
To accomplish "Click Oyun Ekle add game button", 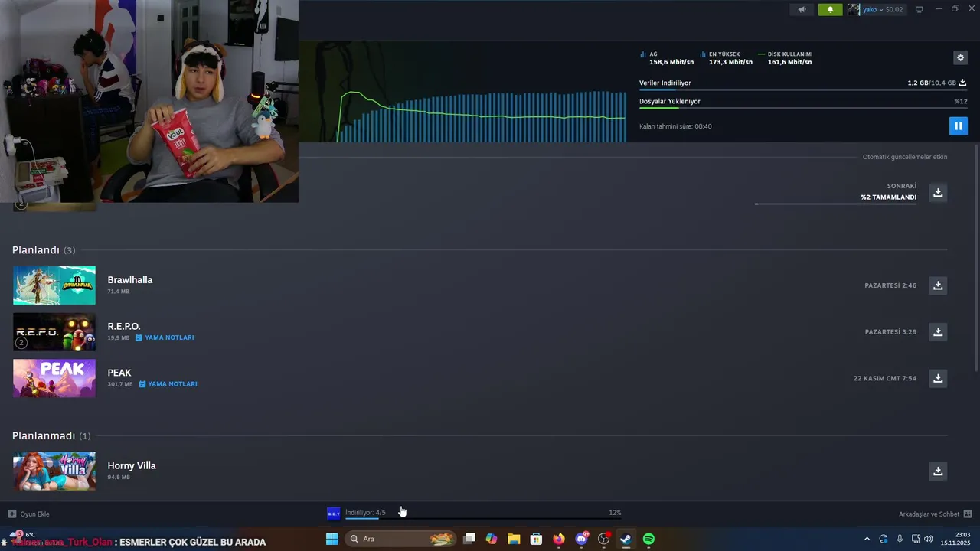I will point(28,514).
